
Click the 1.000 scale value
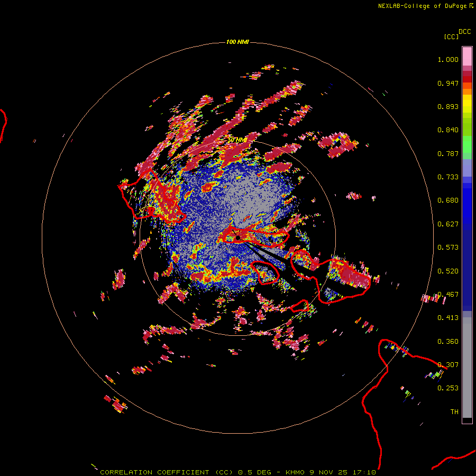[448, 59]
